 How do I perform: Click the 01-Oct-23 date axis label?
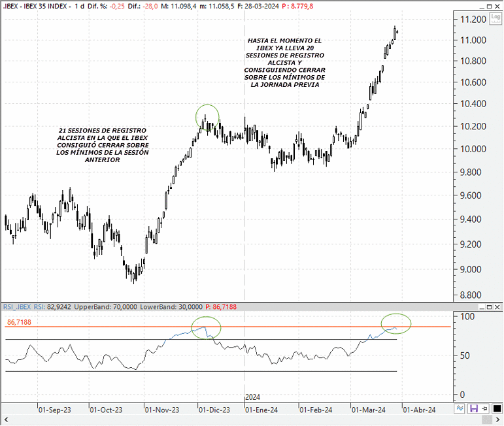106,410
